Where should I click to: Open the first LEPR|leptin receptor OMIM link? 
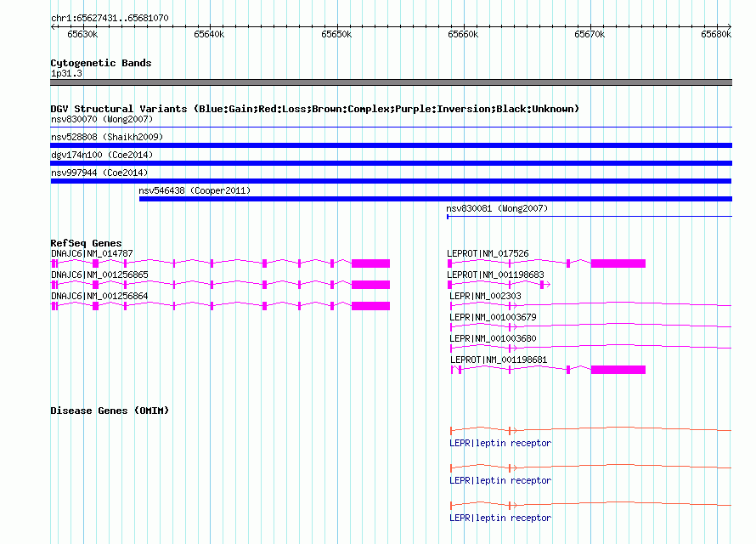pyautogui.click(x=500, y=443)
